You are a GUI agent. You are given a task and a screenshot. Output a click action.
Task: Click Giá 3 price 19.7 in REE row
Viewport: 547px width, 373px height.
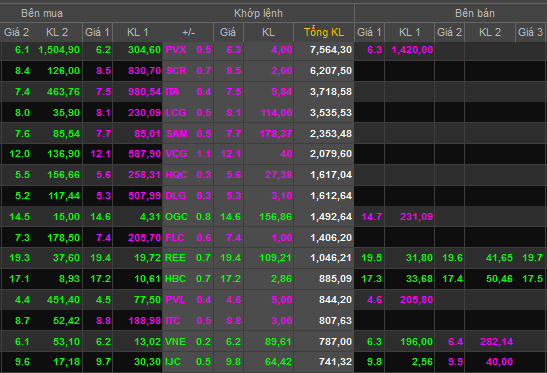pyautogui.click(x=533, y=258)
